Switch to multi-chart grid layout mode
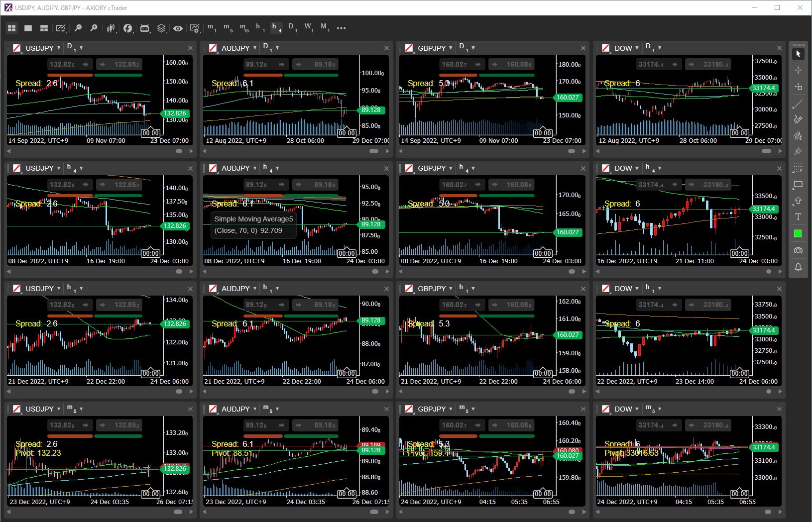Viewport: 812px width, 522px height. click(12, 28)
